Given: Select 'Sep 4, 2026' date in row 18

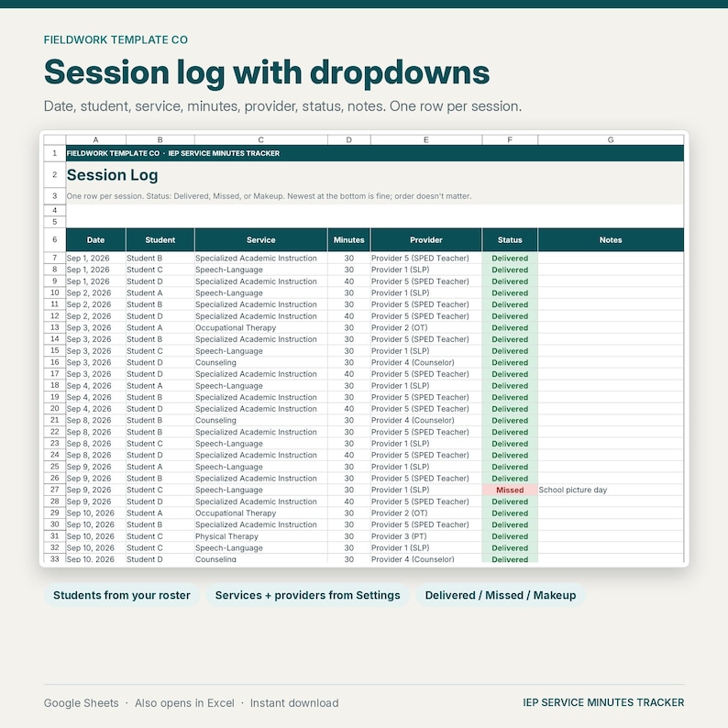Looking at the screenshot, I should pos(95,386).
